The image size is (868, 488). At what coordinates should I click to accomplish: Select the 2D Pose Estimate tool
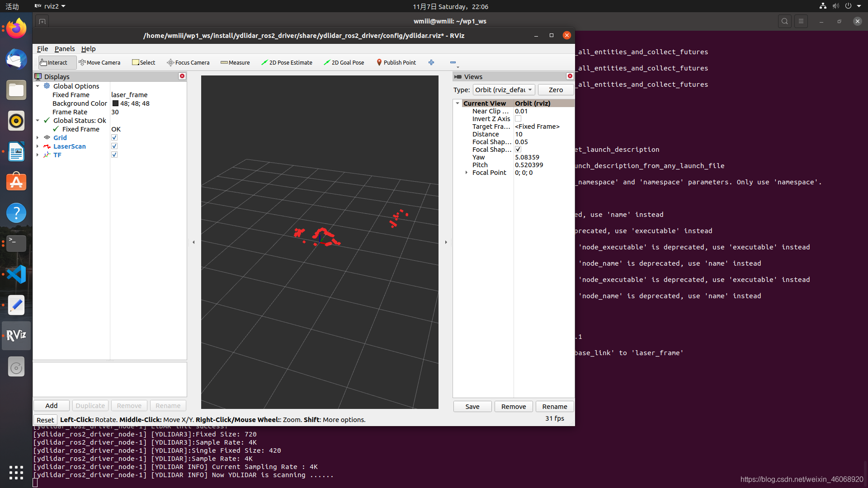point(287,62)
